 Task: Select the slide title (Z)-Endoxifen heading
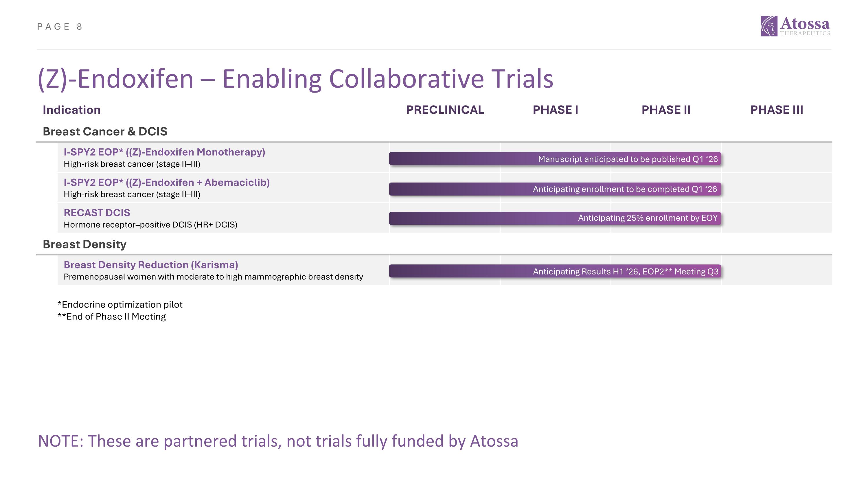pyautogui.click(x=295, y=78)
